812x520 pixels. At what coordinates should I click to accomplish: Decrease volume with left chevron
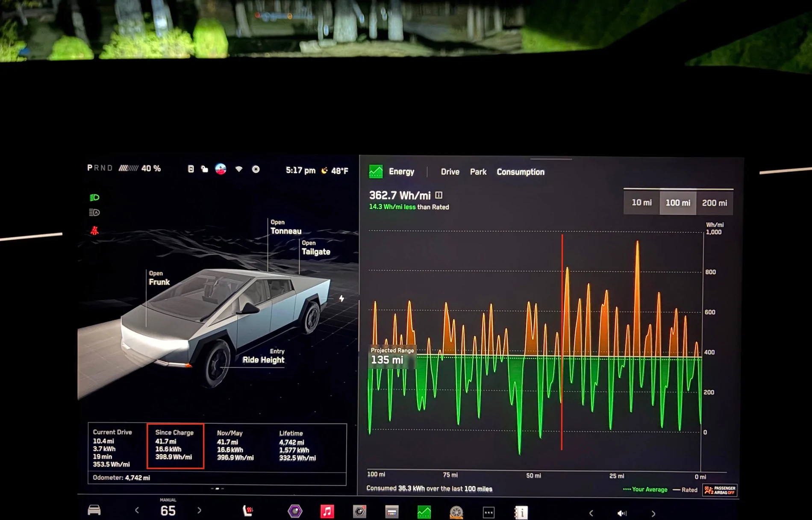point(591,513)
